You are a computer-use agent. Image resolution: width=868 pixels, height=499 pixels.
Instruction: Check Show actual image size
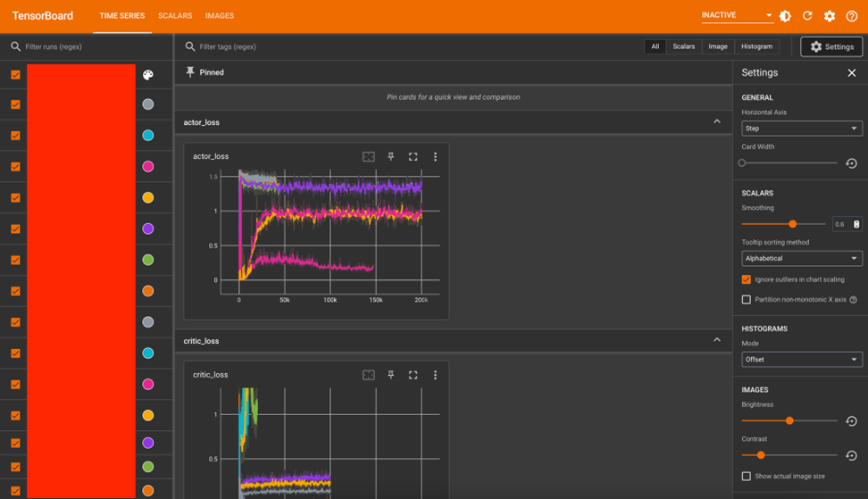[747, 477]
